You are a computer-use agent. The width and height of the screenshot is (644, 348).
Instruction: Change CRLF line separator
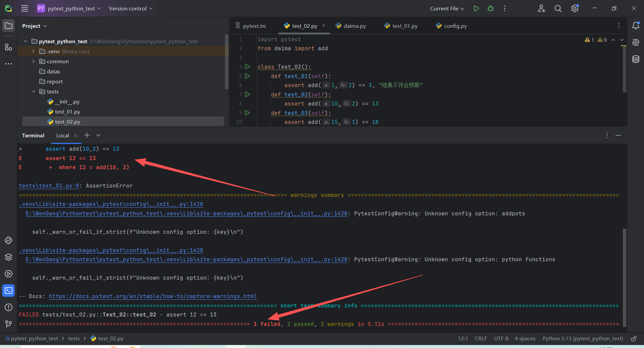point(481,339)
